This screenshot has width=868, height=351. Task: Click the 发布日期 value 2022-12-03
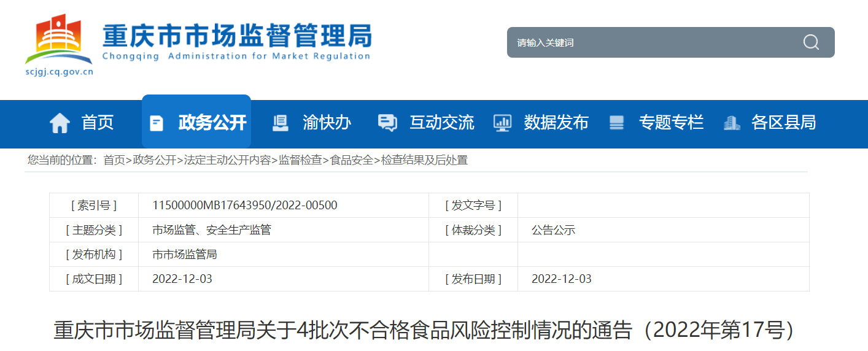coord(562,279)
